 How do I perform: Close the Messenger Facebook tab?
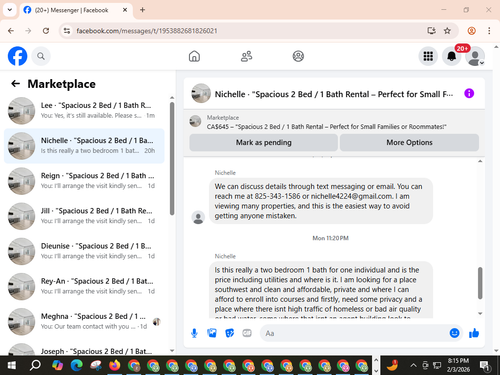125,10
